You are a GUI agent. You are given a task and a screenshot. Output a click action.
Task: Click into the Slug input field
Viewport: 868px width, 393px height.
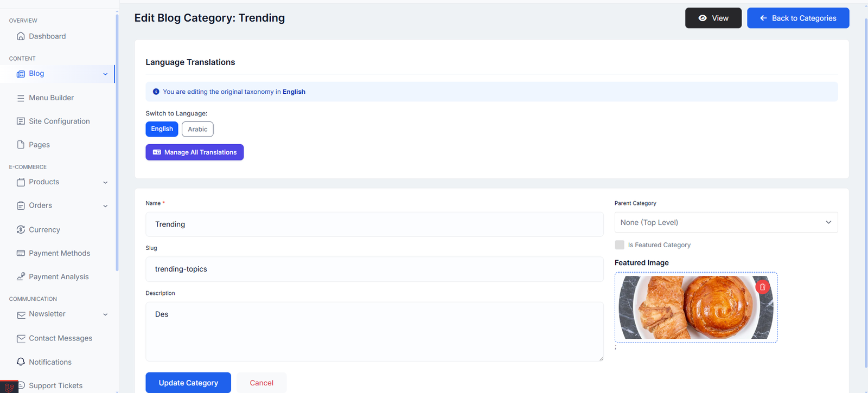pos(374,269)
